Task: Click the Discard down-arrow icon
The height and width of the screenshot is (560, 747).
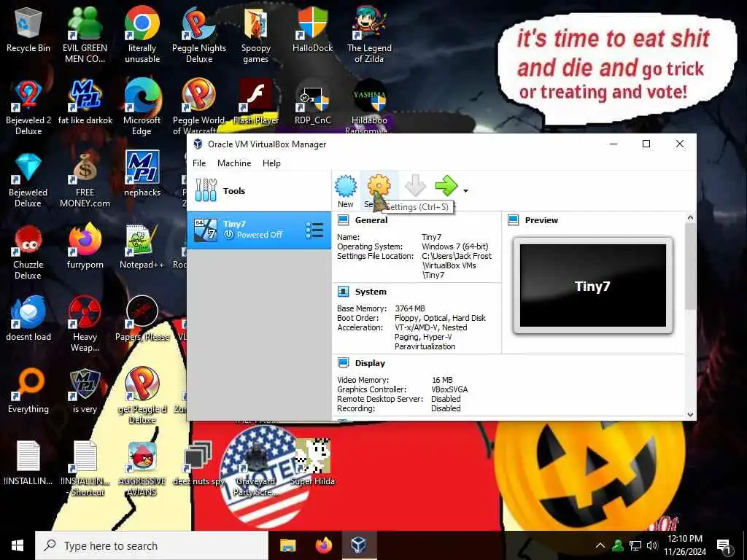Action: [414, 186]
